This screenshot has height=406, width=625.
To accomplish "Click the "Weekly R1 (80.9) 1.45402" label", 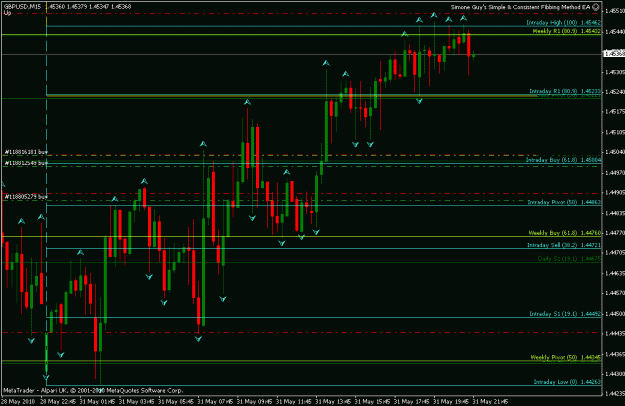I will tap(566, 31).
